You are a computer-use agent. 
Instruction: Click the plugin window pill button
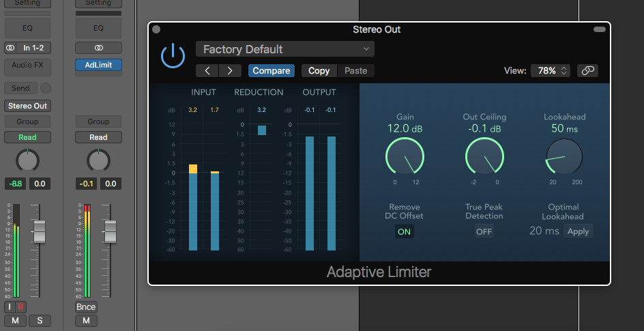[x=600, y=29]
